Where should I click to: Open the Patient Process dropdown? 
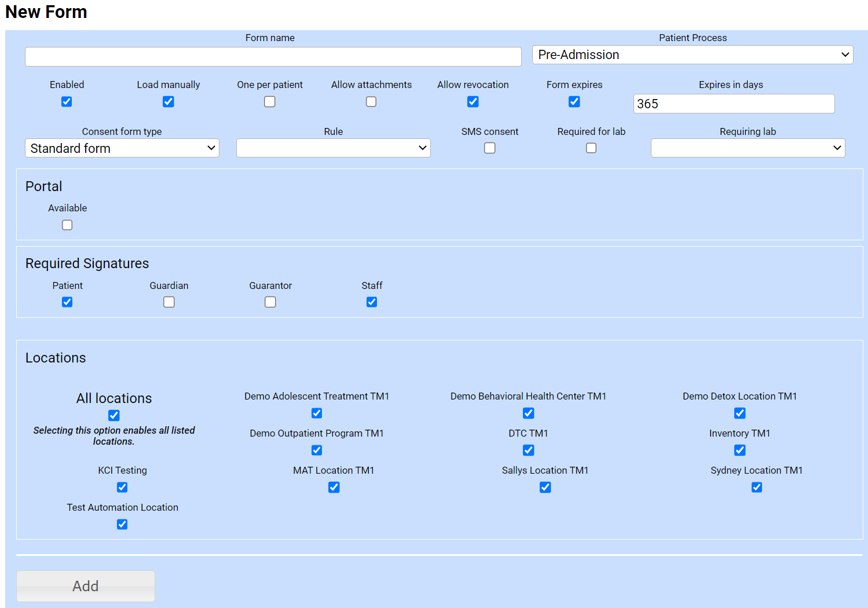click(x=692, y=55)
